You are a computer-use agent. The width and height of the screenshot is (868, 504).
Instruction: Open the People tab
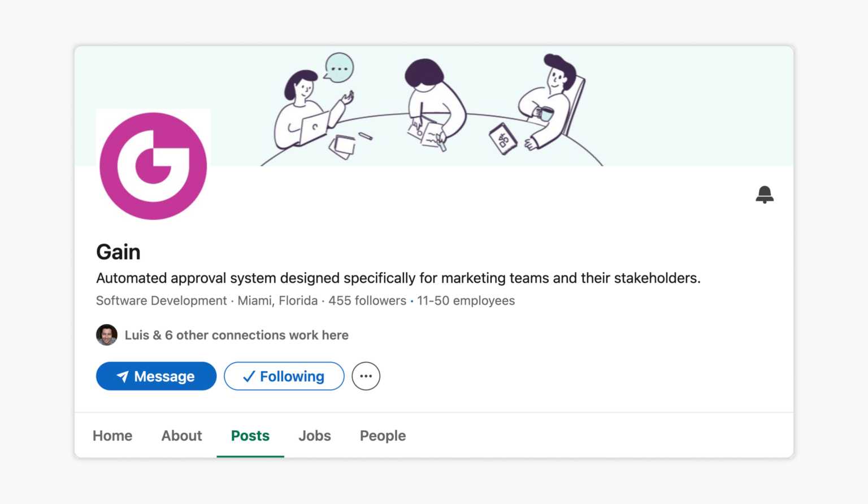pyautogui.click(x=383, y=436)
